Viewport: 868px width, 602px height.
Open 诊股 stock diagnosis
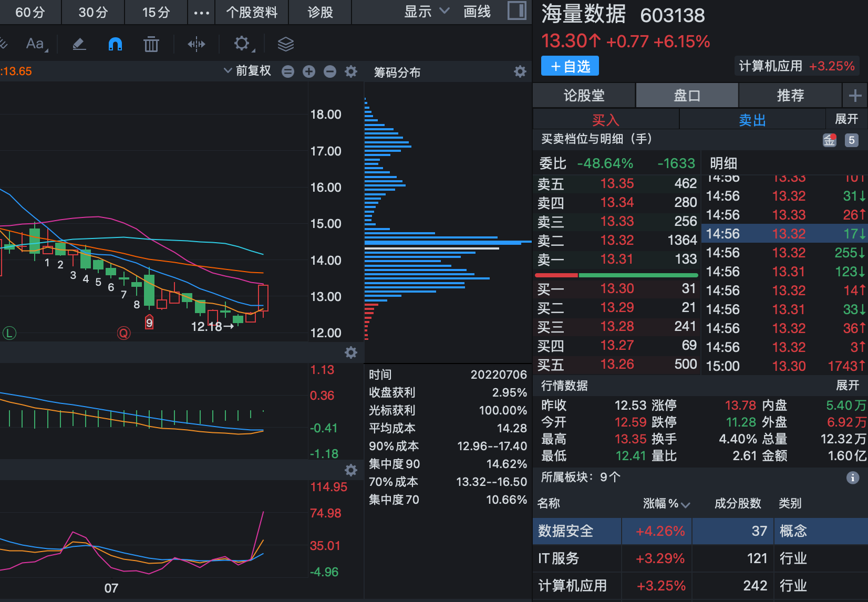coord(319,12)
